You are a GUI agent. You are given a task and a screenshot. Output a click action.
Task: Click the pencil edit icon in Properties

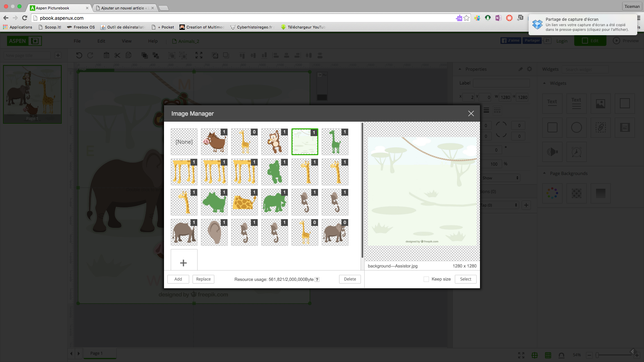521,69
